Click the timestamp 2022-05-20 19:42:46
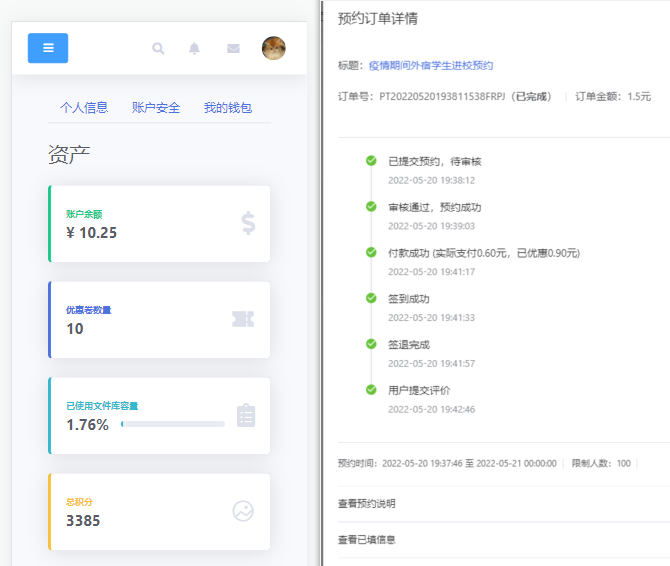 point(432,409)
